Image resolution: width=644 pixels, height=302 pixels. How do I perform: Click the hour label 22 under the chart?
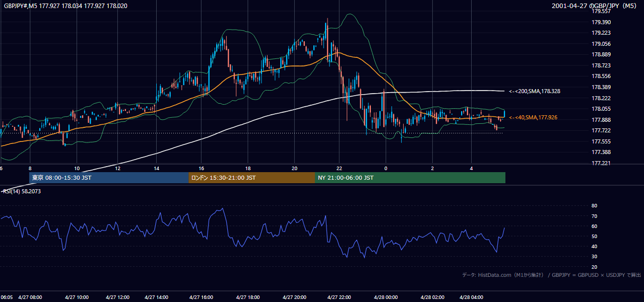pyautogui.click(x=339, y=169)
